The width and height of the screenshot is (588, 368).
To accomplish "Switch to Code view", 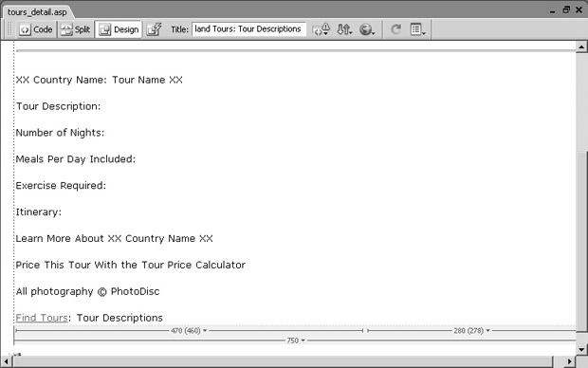I will (x=36, y=29).
